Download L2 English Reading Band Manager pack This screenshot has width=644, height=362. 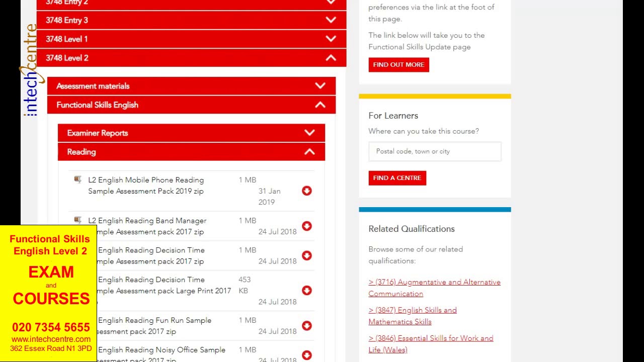307,226
